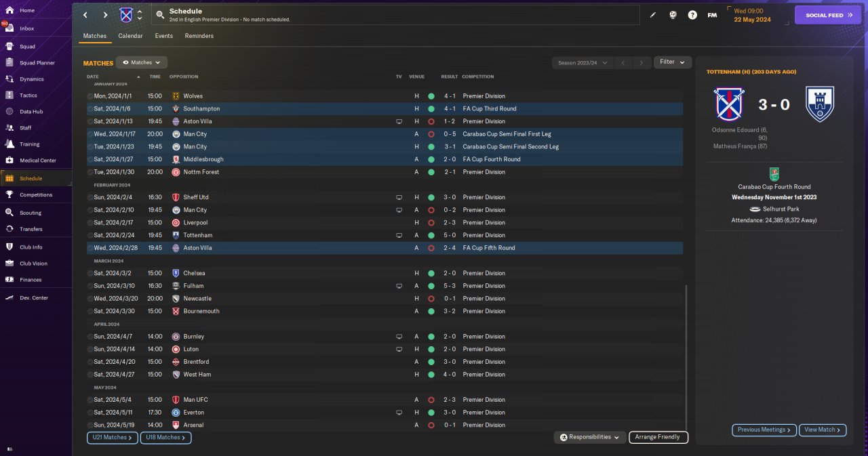Viewport: 868px width, 456px height.
Task: Go forward with the right arrow
Action: tap(105, 15)
